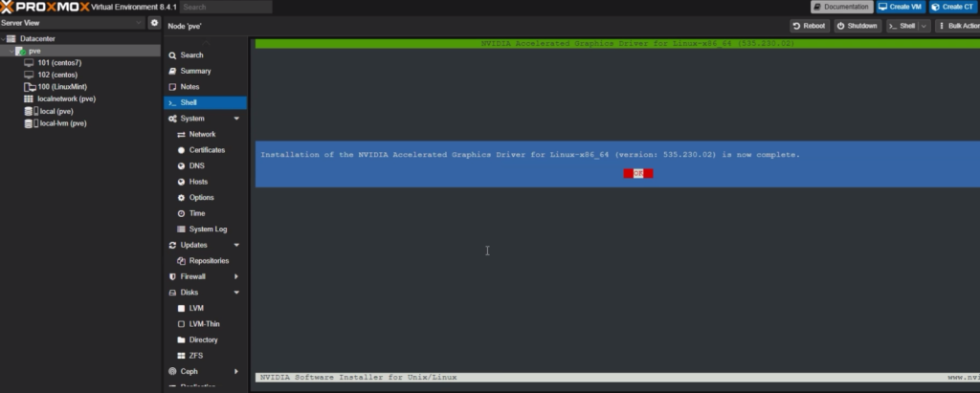
Task: Open the Ceph menu item
Action: click(189, 371)
